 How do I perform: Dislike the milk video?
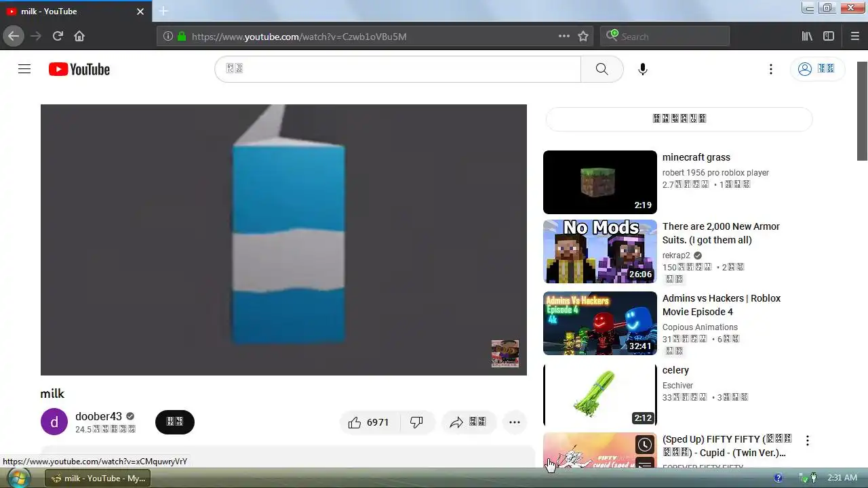coord(417,422)
